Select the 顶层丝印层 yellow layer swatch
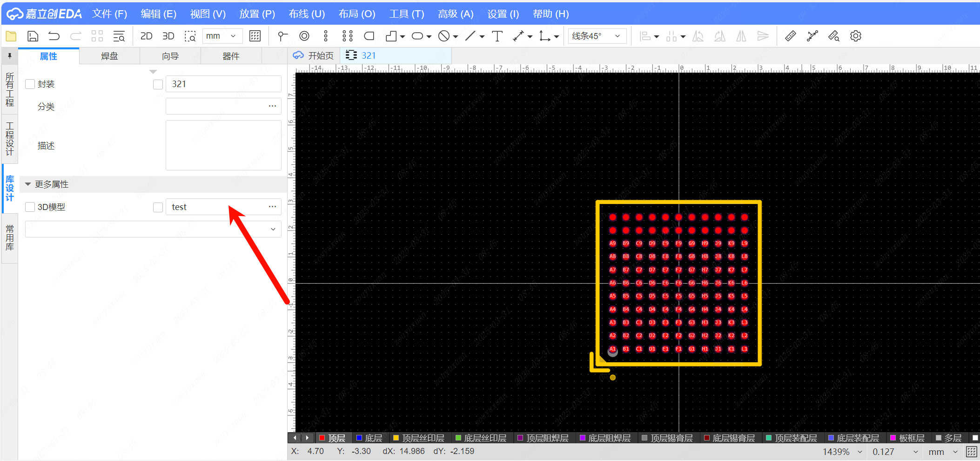Viewport: 980px width, 461px height. click(396, 438)
